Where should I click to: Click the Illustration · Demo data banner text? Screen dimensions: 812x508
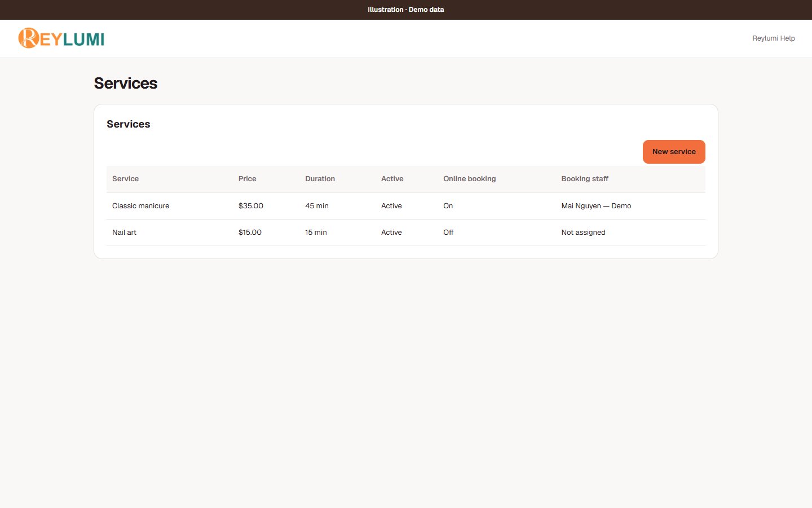[x=406, y=10]
